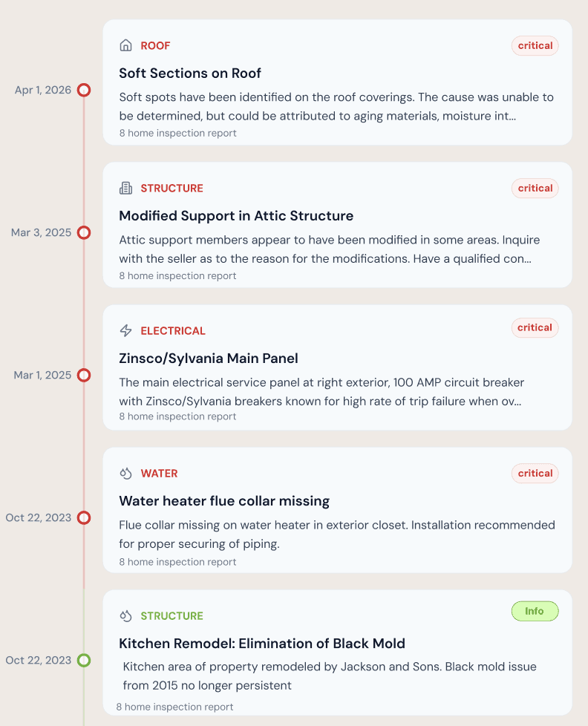Select the Apr 1, 2026 date label

[42, 90]
